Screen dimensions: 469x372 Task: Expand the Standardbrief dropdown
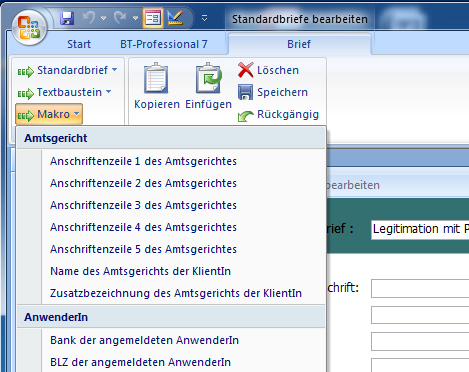click(67, 70)
